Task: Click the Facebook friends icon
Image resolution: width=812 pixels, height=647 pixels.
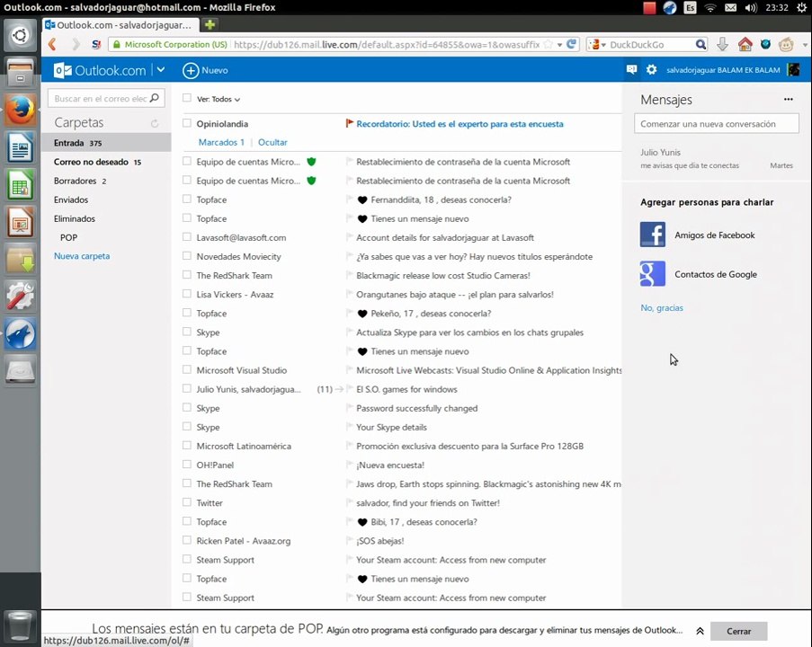Action: [x=653, y=235]
